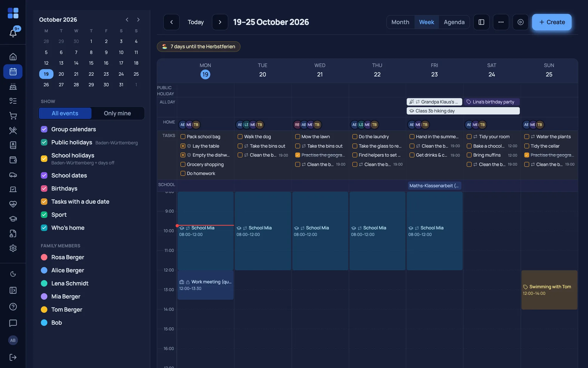This screenshot has height=368, width=588.
Task: Go to previous week with left chevron
Action: [171, 22]
